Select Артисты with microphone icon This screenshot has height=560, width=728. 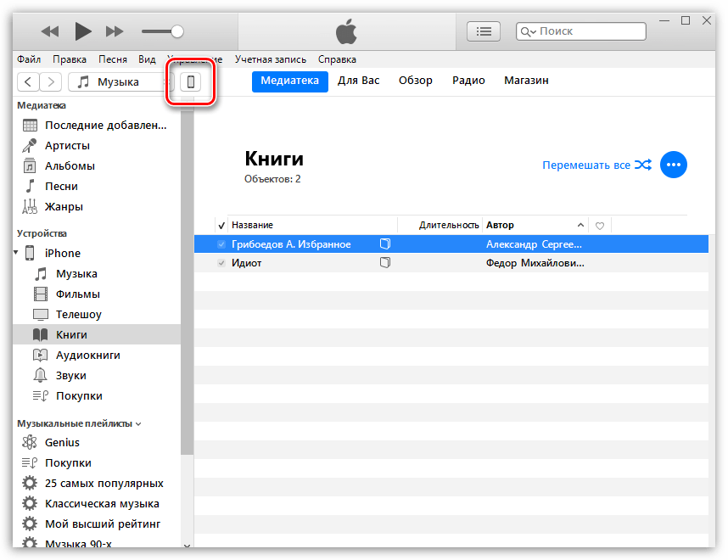[x=97, y=146]
